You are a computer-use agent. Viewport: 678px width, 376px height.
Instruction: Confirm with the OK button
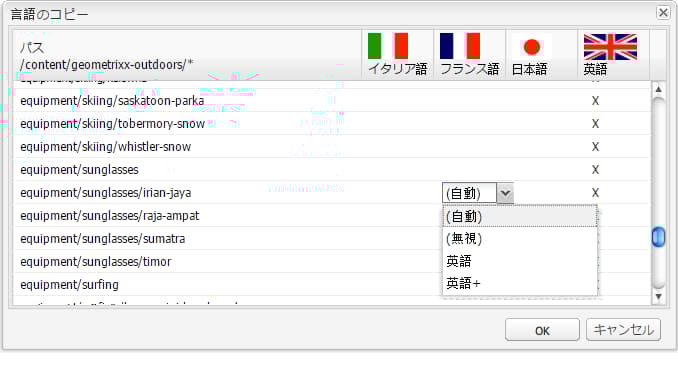[542, 330]
